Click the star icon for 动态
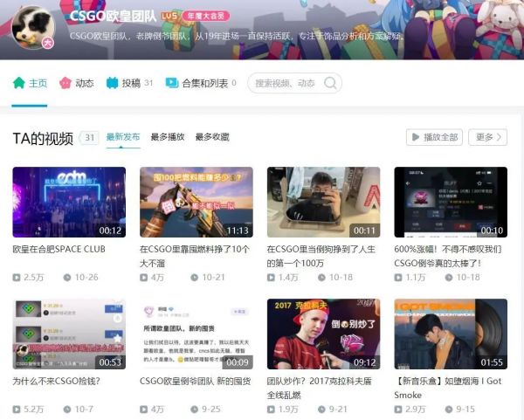Viewport: 524px width, 420px height. [x=65, y=84]
